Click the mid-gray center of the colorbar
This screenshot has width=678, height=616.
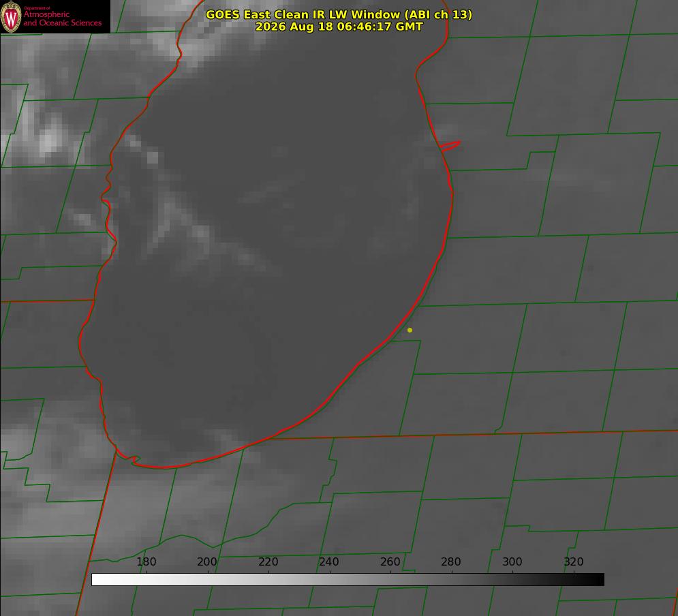click(x=348, y=579)
